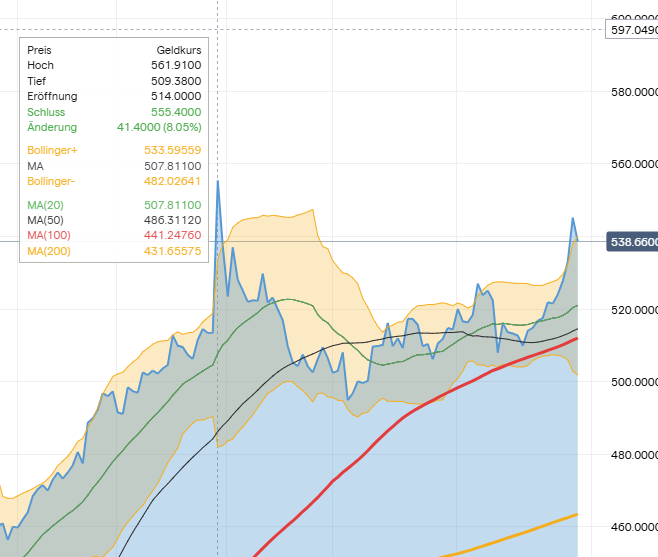Click the crosshair price label 597.049
The height and width of the screenshot is (557, 658).
632,30
